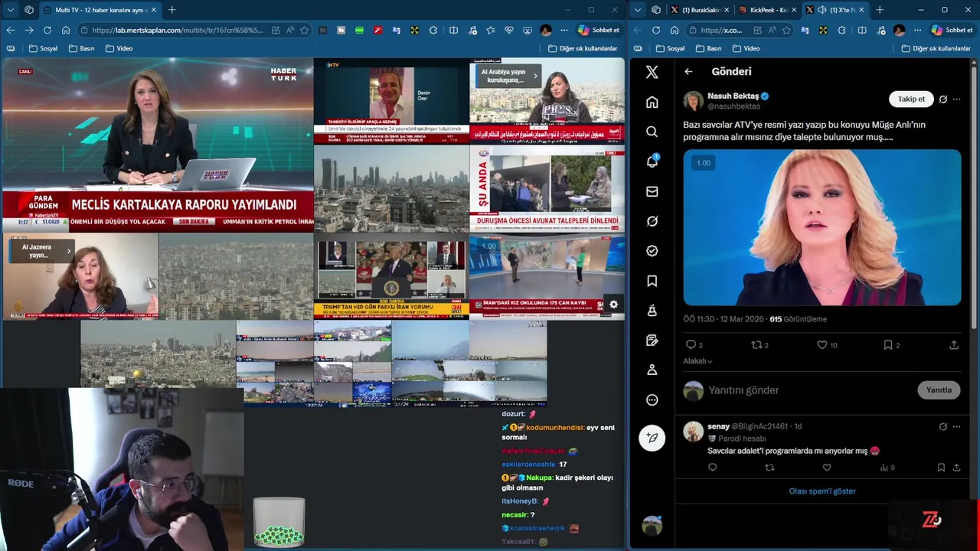Image resolution: width=980 pixels, height=551 pixels.
Task: Open Extensions puzzle icon in left browser
Action: [433, 30]
